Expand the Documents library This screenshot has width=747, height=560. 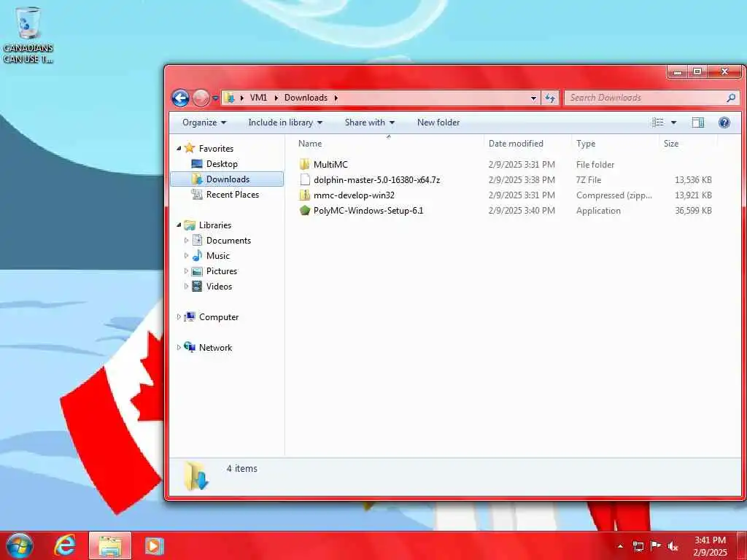[x=186, y=241]
